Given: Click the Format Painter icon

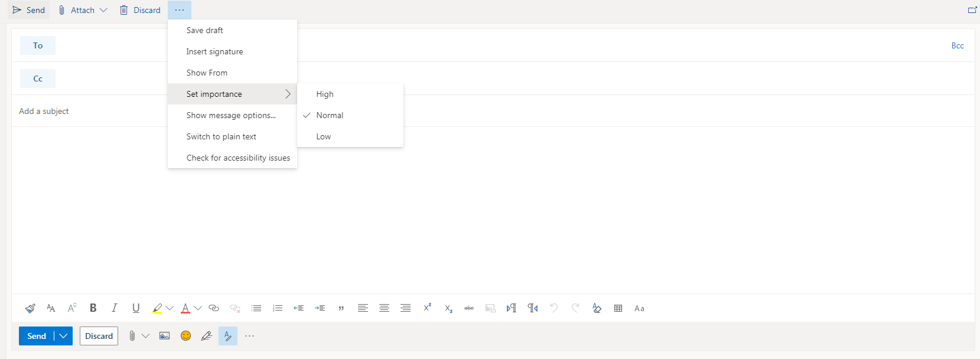Looking at the screenshot, I should 30,308.
